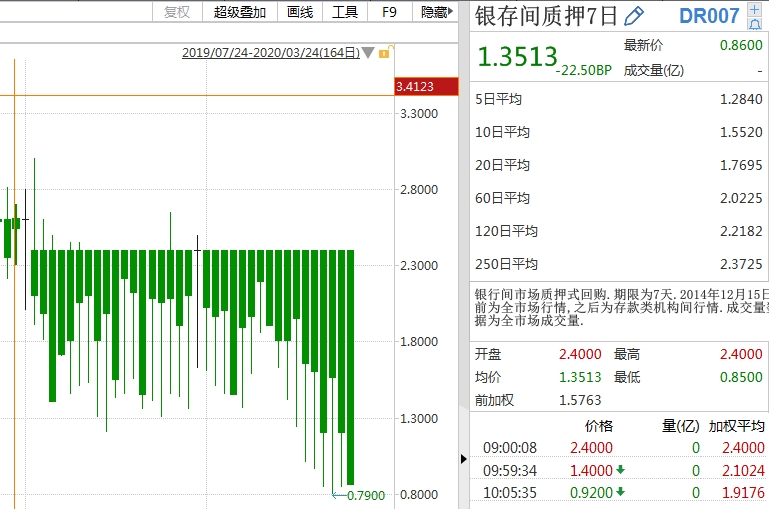Screen dimensions: 769x509
Task: Open the 工具 tools menu
Action: [x=345, y=12]
